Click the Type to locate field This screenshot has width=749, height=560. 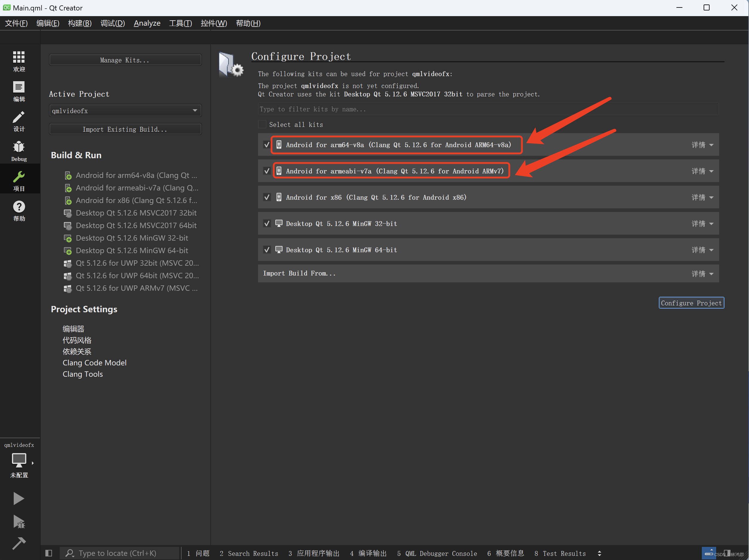point(120,553)
